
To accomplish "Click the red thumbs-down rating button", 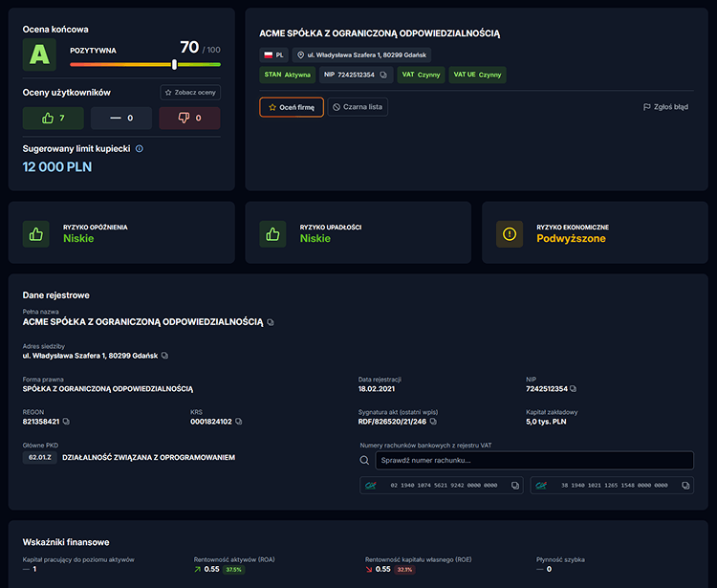I will point(189,119).
